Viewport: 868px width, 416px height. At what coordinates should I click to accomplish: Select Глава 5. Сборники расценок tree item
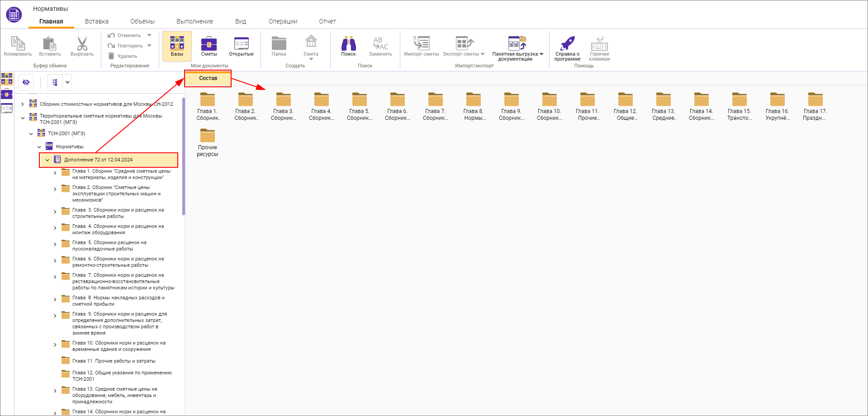tap(109, 246)
